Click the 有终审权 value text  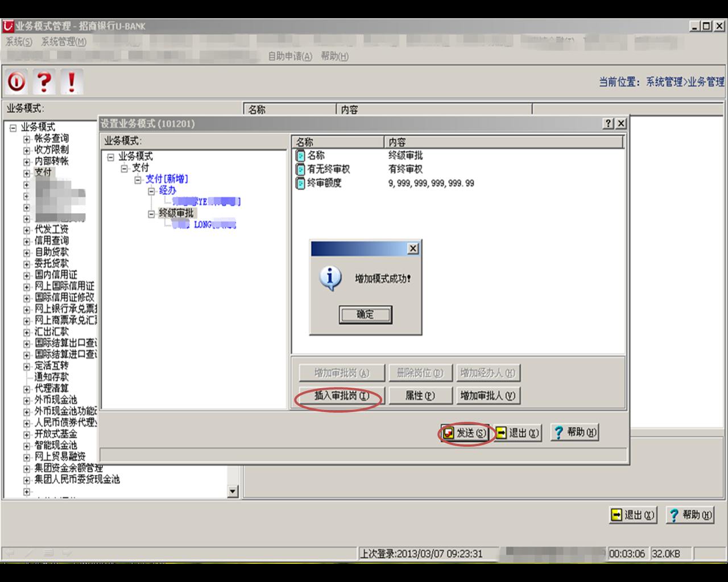pos(406,169)
